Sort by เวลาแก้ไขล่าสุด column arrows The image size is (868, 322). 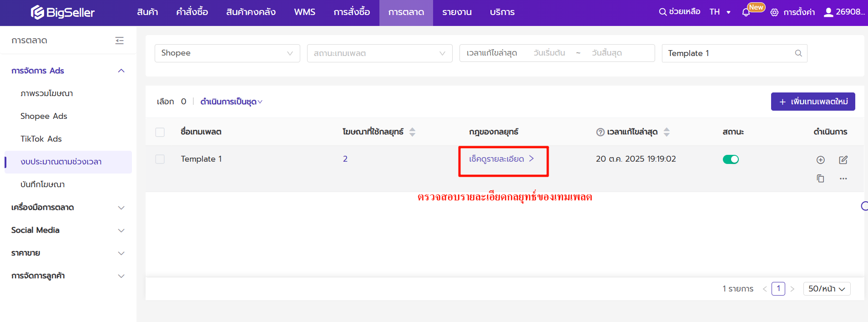666,132
